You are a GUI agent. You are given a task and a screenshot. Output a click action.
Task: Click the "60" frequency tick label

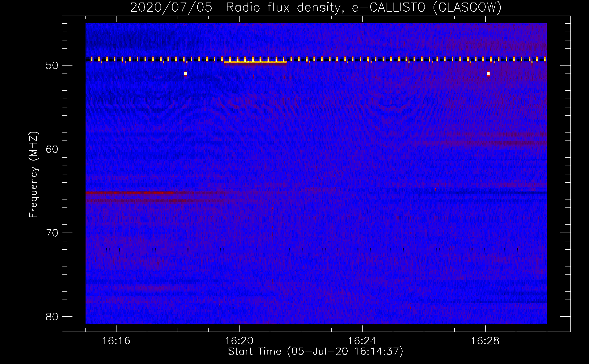[x=52, y=149]
